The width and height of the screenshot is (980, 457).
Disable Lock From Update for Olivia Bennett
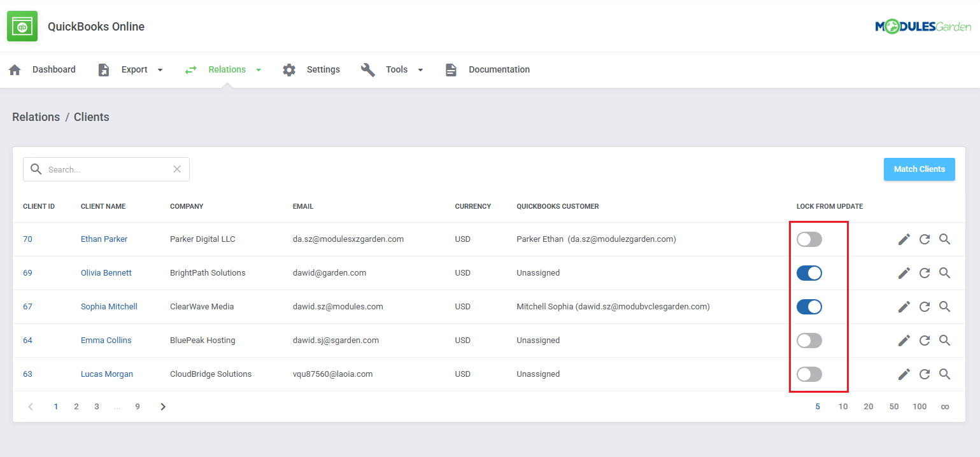809,273
